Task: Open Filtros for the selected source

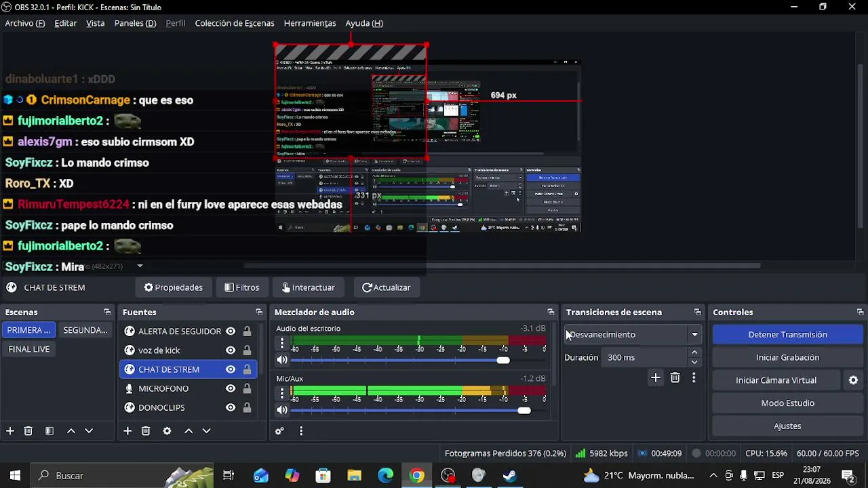Action: (242, 287)
